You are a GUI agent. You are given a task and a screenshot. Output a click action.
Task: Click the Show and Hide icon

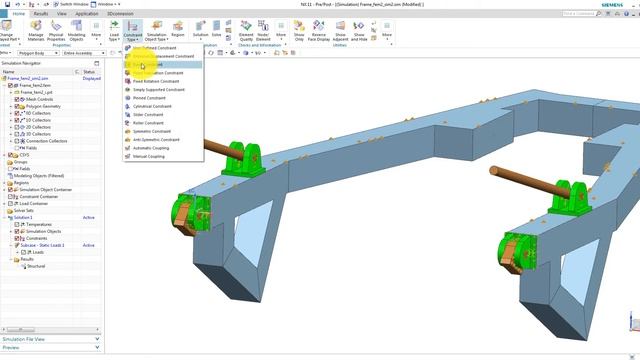pos(359,31)
